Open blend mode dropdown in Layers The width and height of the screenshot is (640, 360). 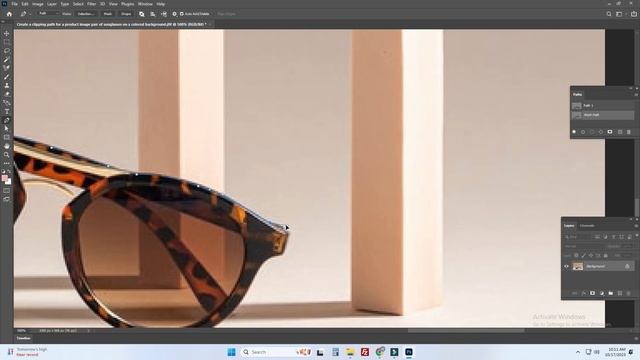pyautogui.click(x=584, y=247)
